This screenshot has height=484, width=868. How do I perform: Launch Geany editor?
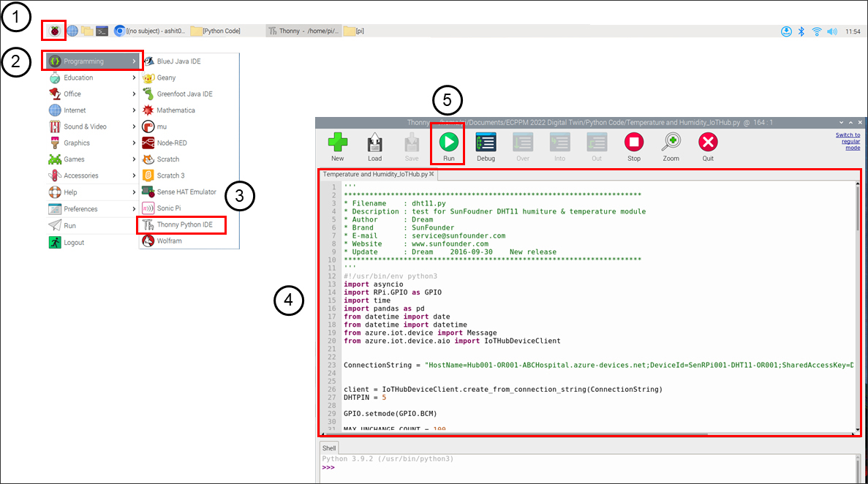189,77
